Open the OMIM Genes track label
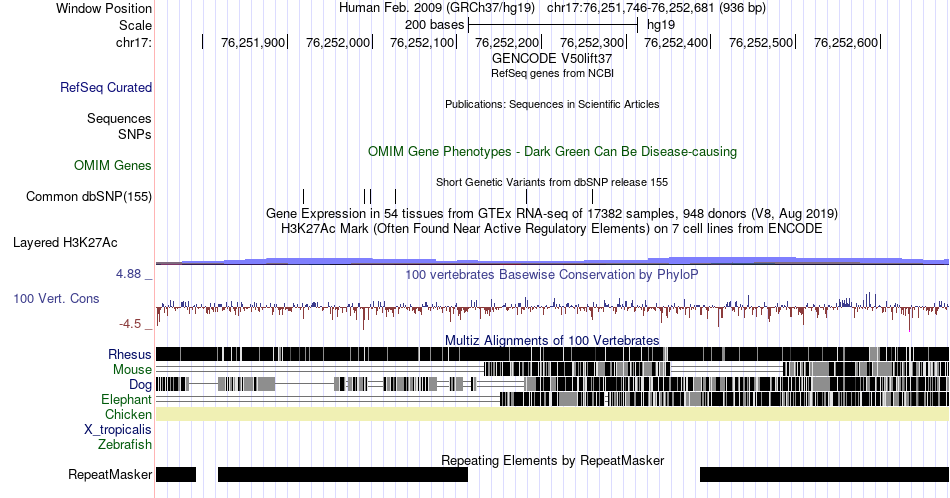The height and width of the screenshot is (498, 950). (113, 165)
